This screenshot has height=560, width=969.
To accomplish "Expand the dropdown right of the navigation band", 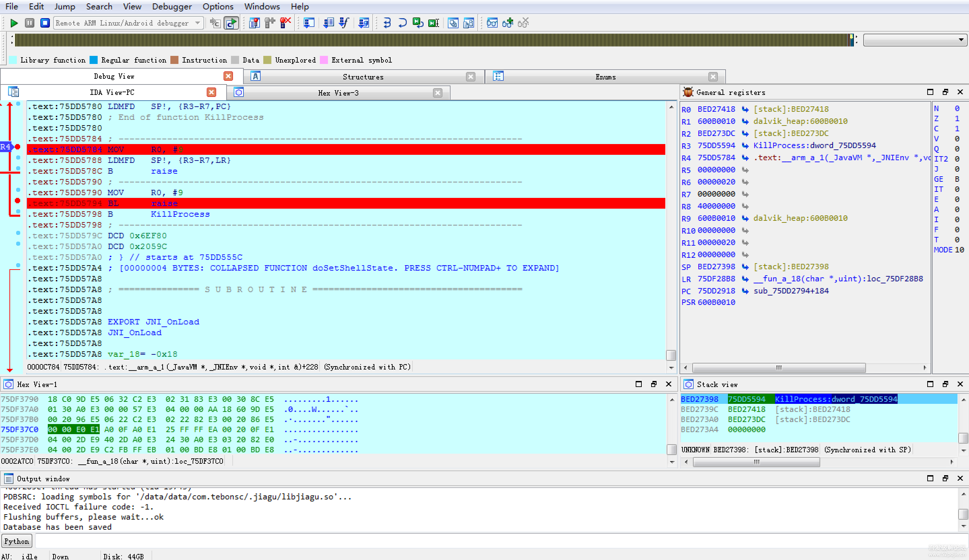I will coord(961,40).
